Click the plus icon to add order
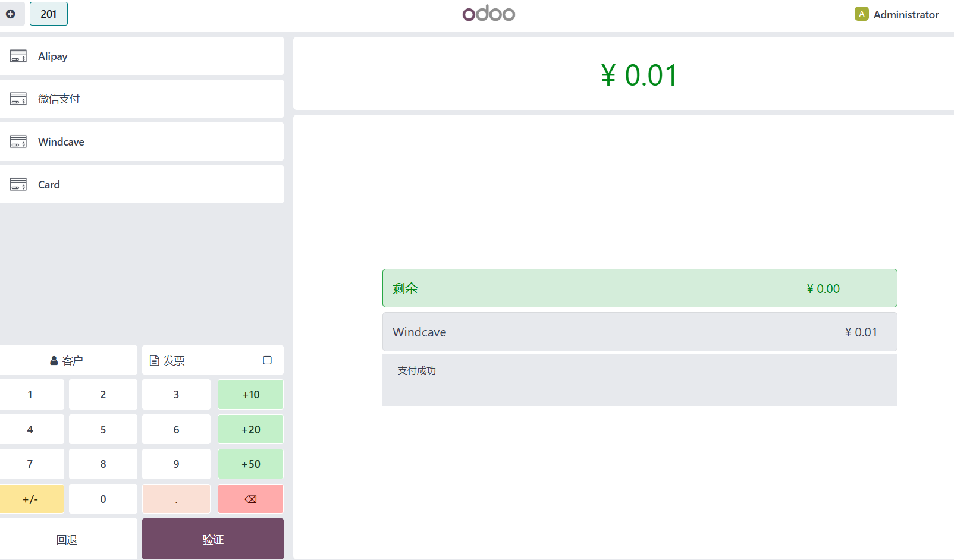This screenshot has height=560, width=954. click(11, 14)
